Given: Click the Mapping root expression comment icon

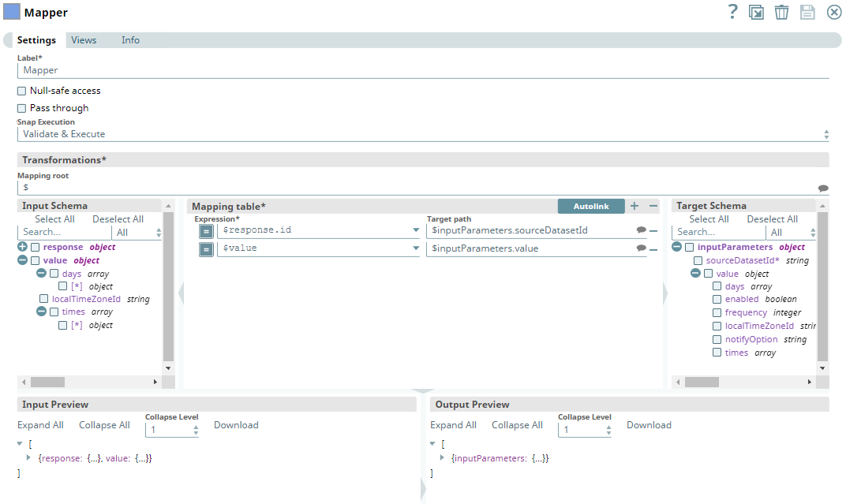Looking at the screenshot, I should pyautogui.click(x=823, y=189).
